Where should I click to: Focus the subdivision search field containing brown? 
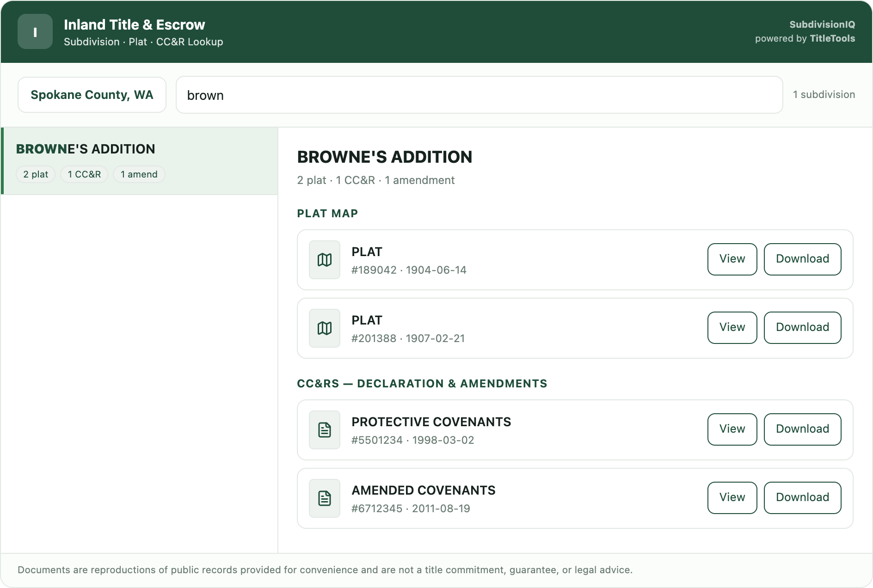[x=479, y=95]
